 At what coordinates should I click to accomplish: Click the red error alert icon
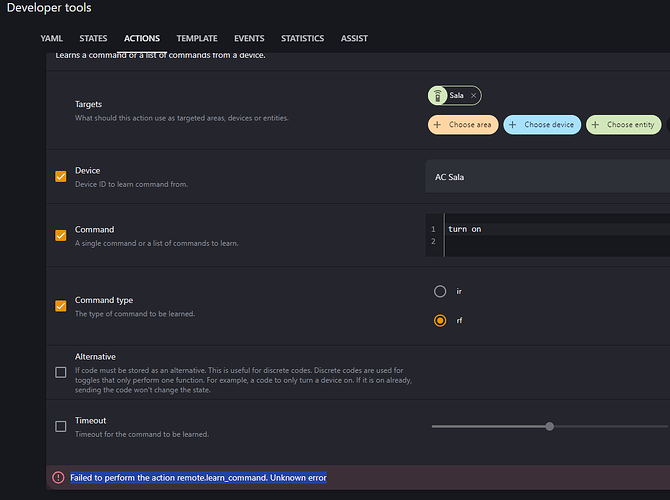[58, 478]
